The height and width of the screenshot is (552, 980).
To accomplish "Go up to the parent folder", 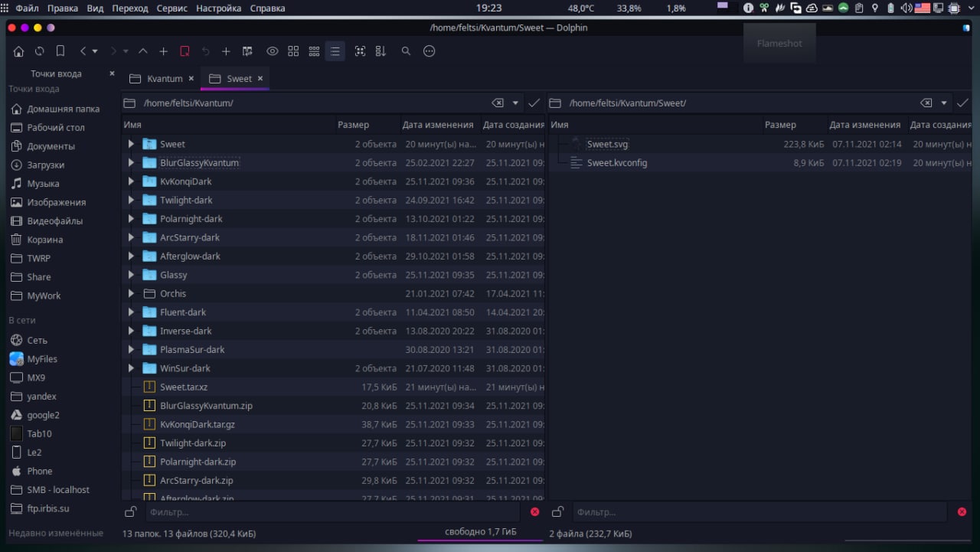I will tap(143, 51).
